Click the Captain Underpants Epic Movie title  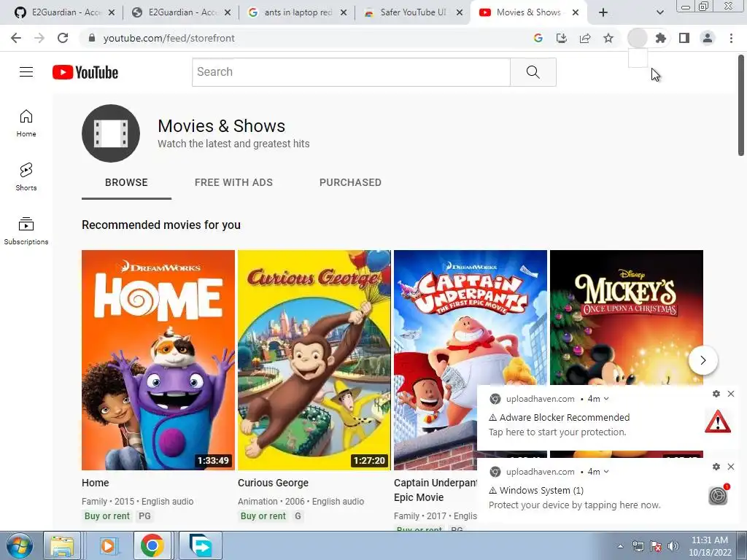pos(436,490)
